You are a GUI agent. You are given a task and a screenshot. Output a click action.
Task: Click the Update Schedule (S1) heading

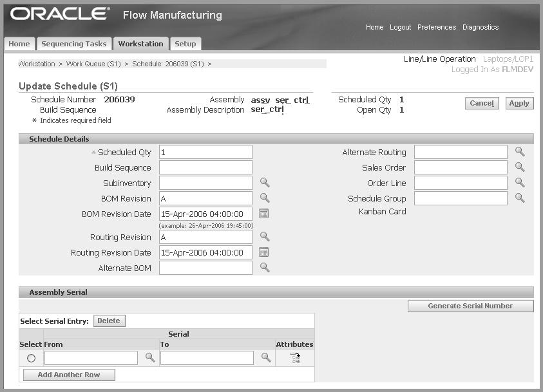[x=68, y=86]
